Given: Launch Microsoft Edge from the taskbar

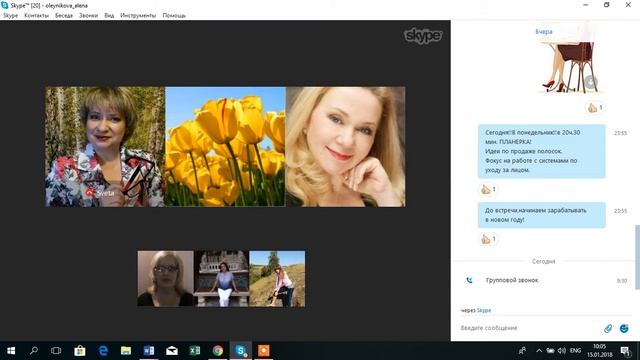Looking at the screenshot, I should pyautogui.click(x=103, y=351).
